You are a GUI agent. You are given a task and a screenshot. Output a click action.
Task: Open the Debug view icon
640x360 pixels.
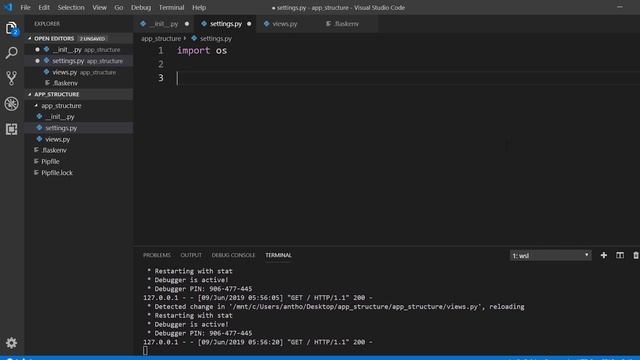[x=11, y=104]
